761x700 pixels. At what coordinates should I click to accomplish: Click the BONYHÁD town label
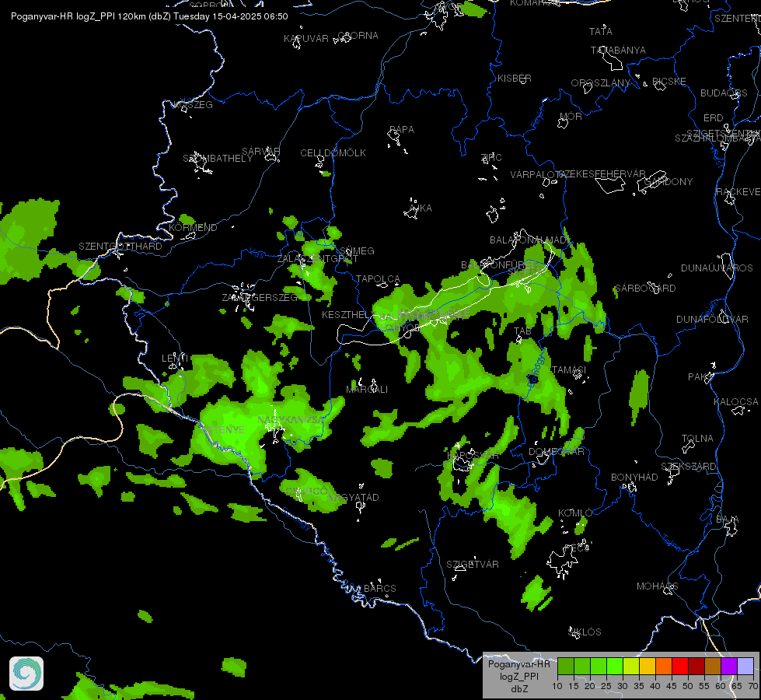pos(634,477)
